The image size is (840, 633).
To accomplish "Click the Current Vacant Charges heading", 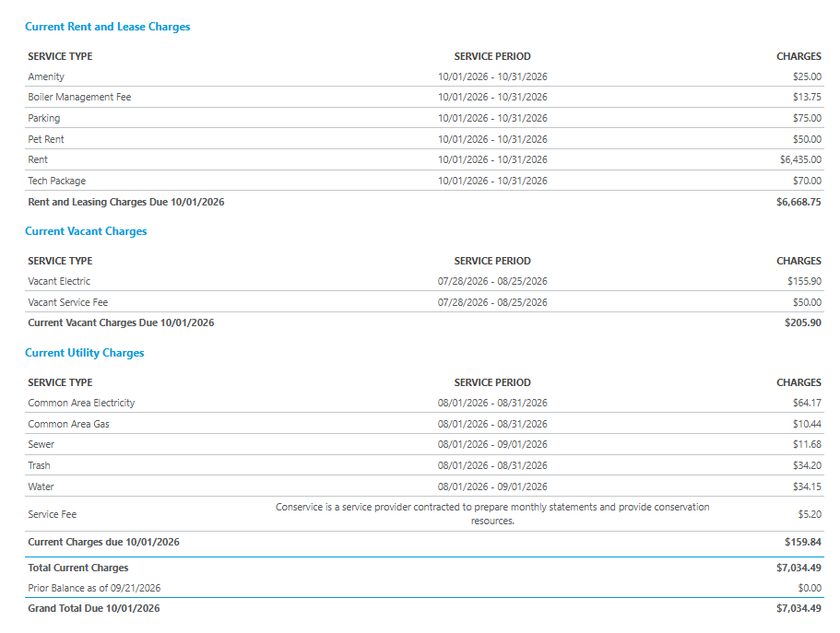I will 86,231.
